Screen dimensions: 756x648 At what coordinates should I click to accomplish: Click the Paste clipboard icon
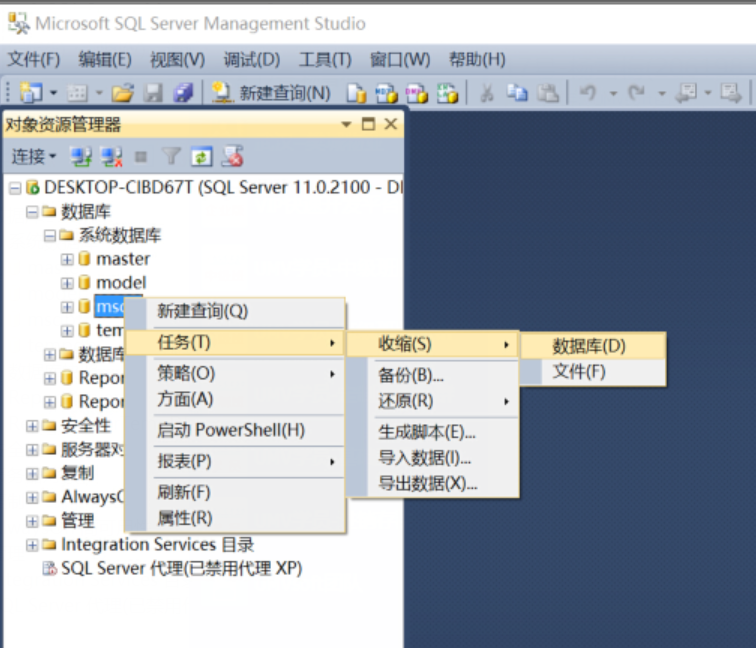coord(548,93)
